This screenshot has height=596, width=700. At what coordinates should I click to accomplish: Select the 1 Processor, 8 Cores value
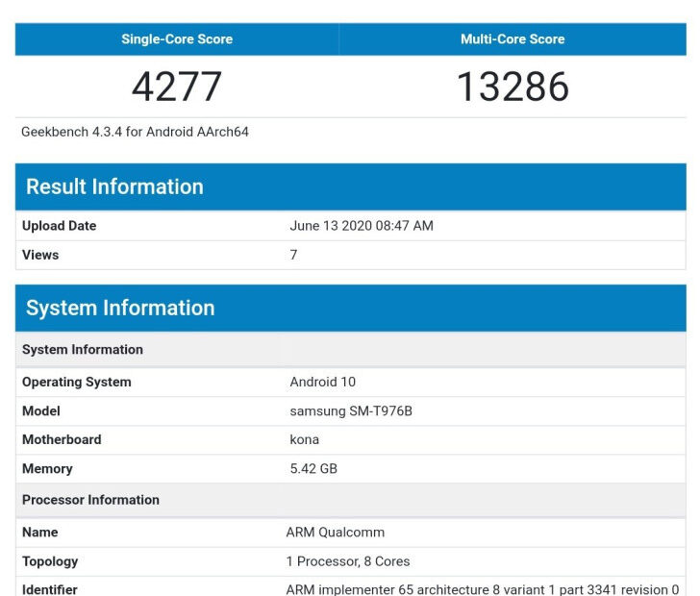coord(348,561)
